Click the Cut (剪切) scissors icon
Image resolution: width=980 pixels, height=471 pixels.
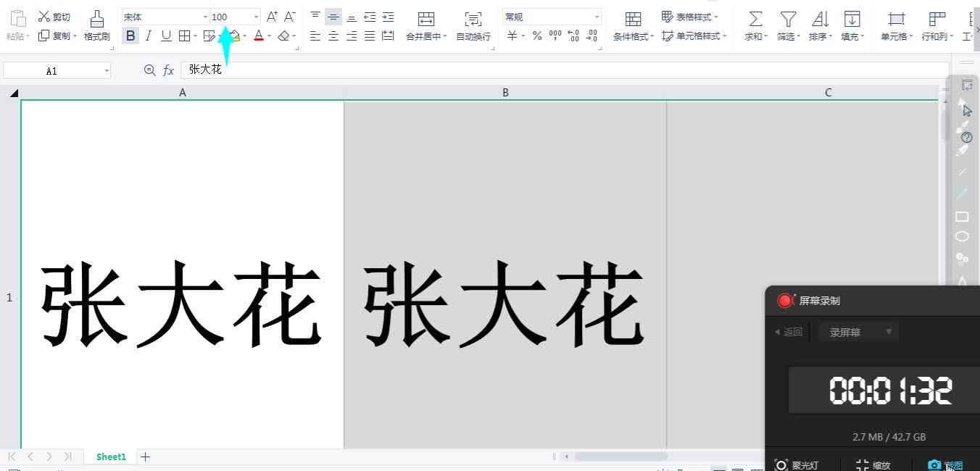click(x=44, y=17)
